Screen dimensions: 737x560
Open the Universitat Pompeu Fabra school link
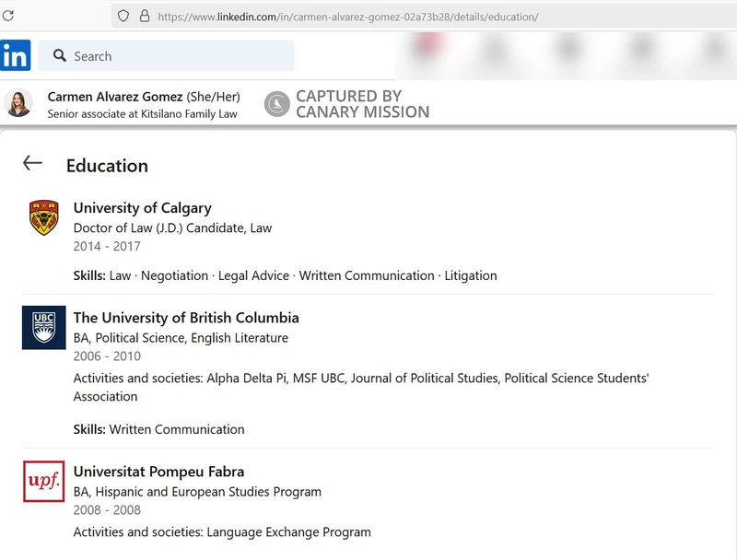click(158, 472)
